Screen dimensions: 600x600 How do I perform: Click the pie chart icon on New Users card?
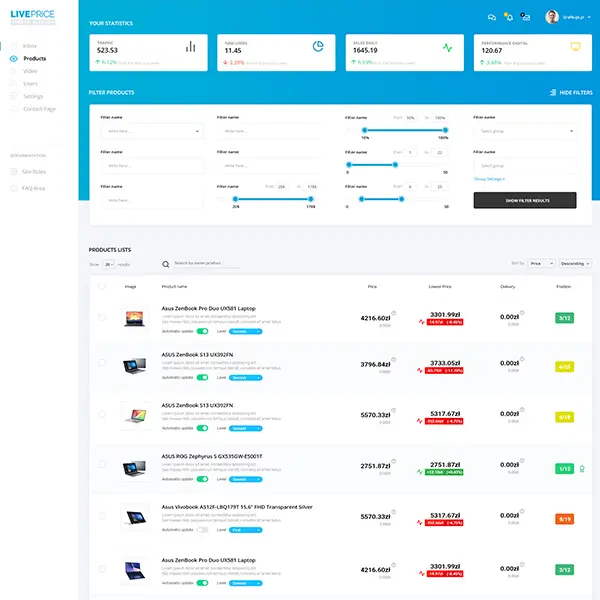point(318,47)
